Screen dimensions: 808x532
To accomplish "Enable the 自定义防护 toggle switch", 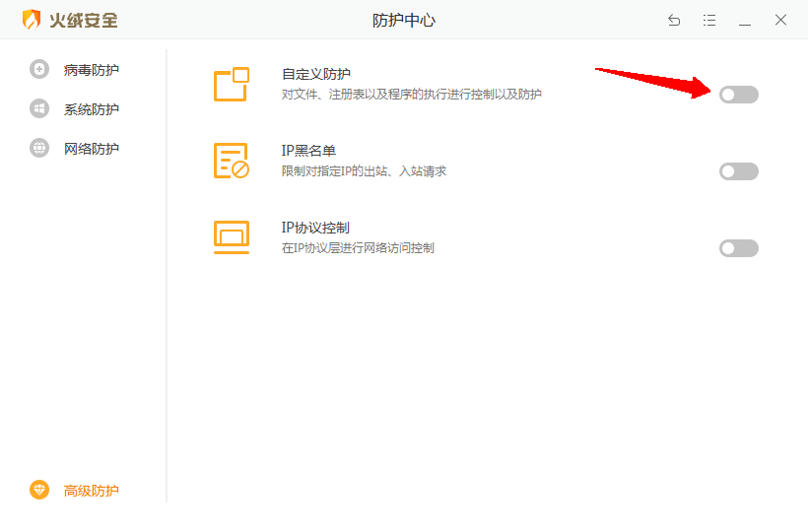I will (738, 95).
